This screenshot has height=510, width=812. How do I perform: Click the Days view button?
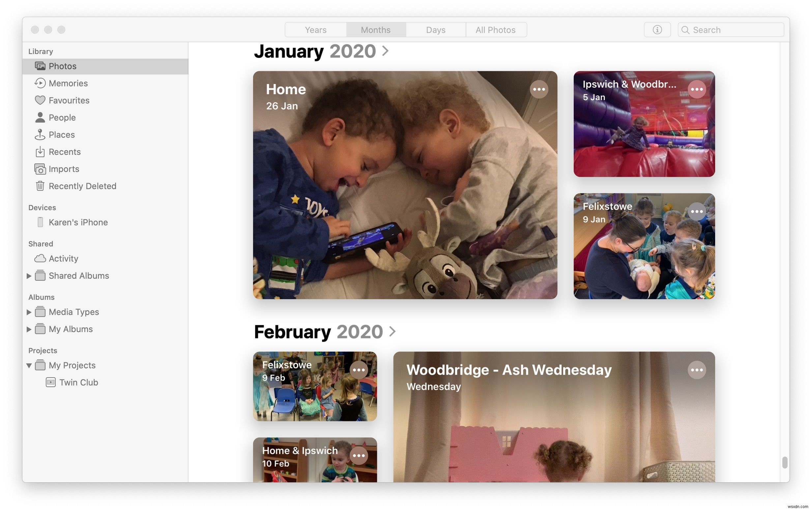point(436,29)
